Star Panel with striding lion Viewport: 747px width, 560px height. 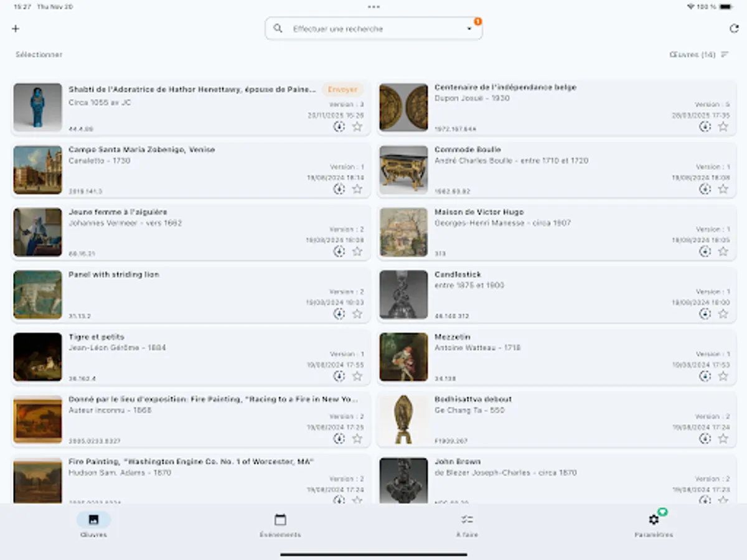point(357,314)
